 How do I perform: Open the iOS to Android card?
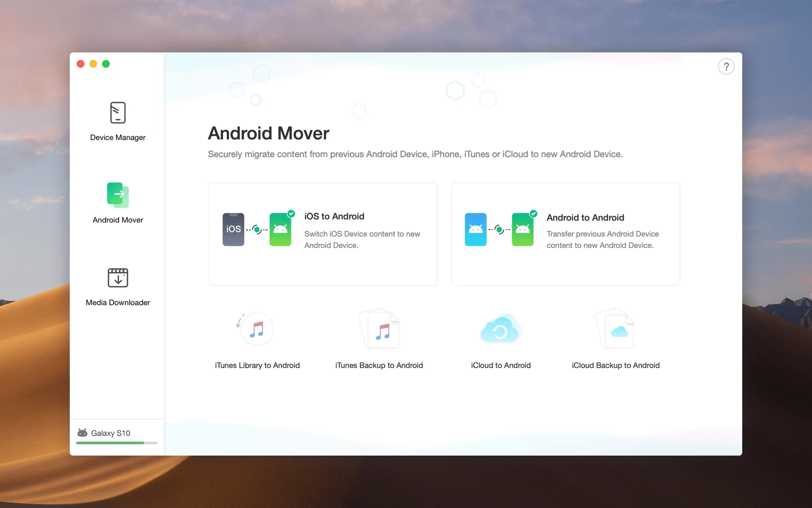pos(323,234)
